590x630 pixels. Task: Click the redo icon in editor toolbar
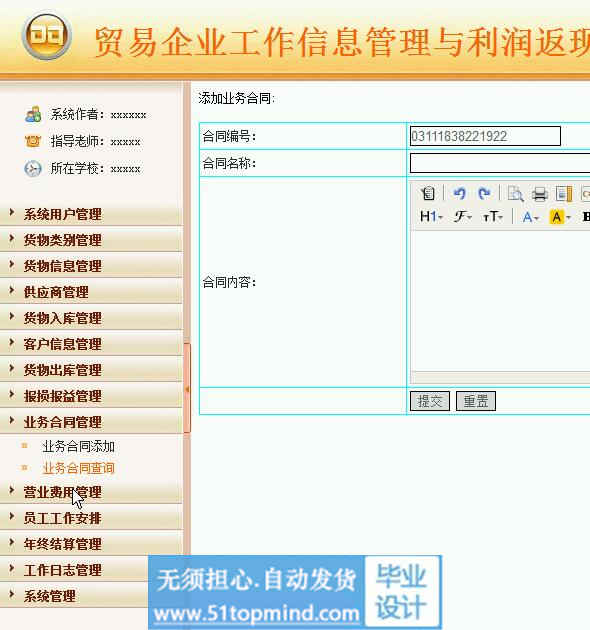coord(484,194)
